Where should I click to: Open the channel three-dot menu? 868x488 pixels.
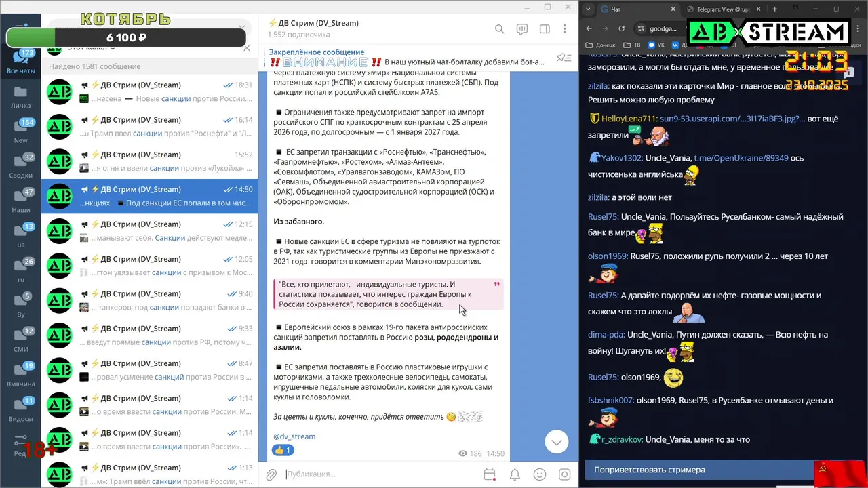tap(564, 29)
